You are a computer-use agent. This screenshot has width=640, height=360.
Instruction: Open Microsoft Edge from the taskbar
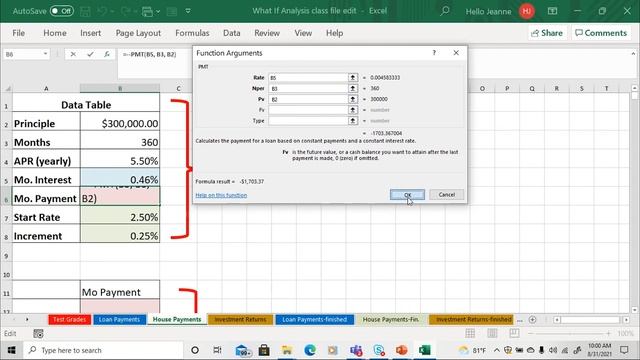310,350
